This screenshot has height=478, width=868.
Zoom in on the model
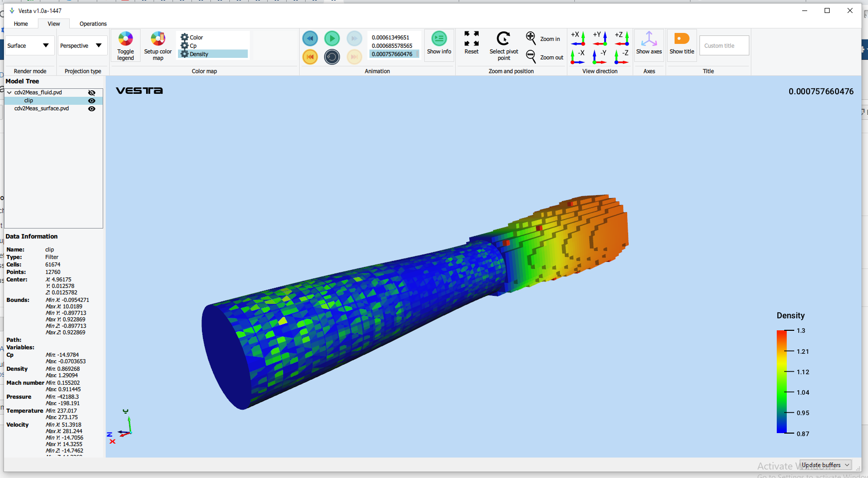[543, 38]
